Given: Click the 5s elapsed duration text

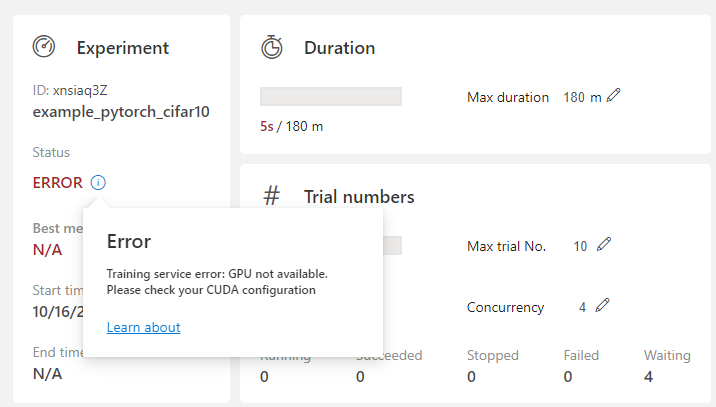Looking at the screenshot, I should coord(267,127).
